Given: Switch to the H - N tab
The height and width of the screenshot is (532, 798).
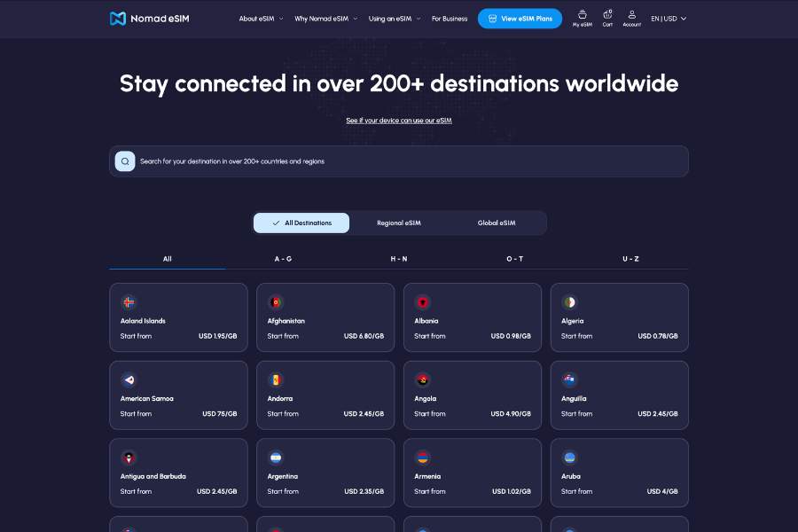Looking at the screenshot, I should [398, 259].
